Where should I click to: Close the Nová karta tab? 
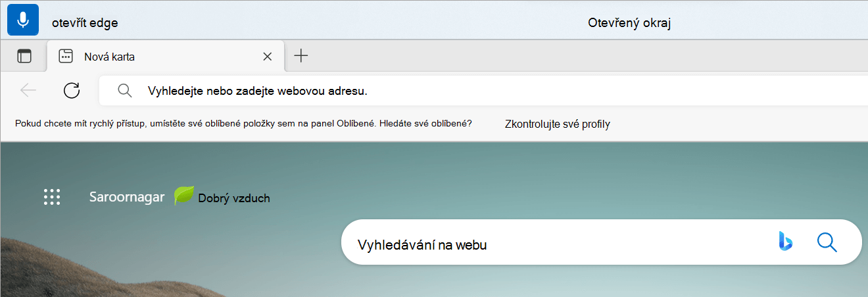tap(267, 57)
